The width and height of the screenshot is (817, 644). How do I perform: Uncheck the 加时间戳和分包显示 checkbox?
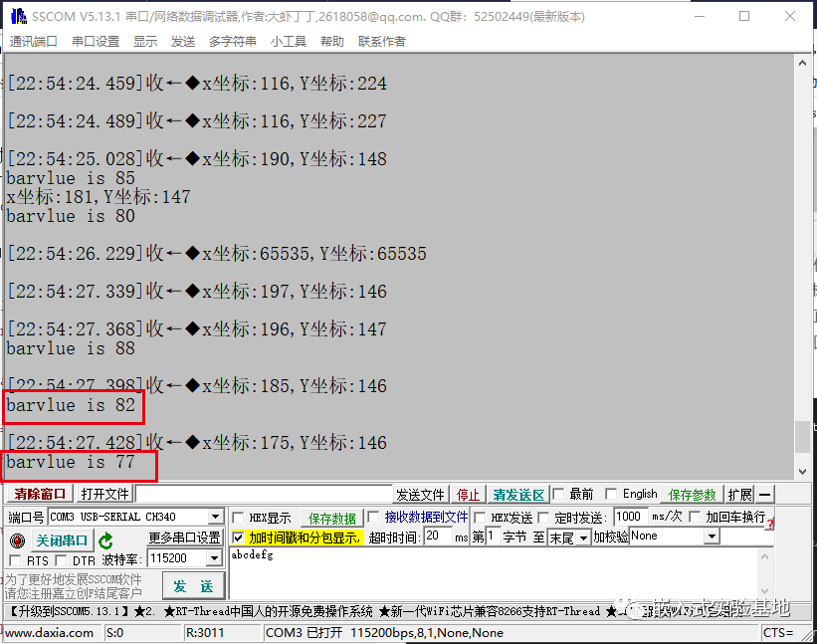pyautogui.click(x=238, y=537)
